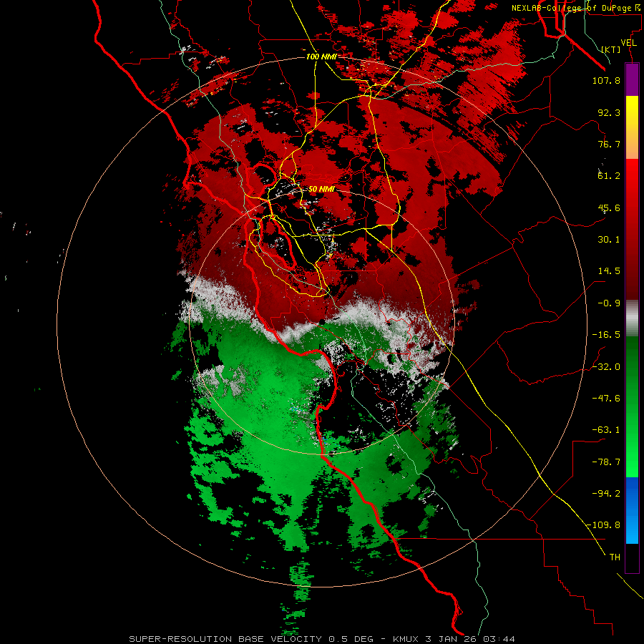Pick the purple segment of the velocity scale
This screenshot has height=644, width=644.
pyautogui.click(x=632, y=79)
